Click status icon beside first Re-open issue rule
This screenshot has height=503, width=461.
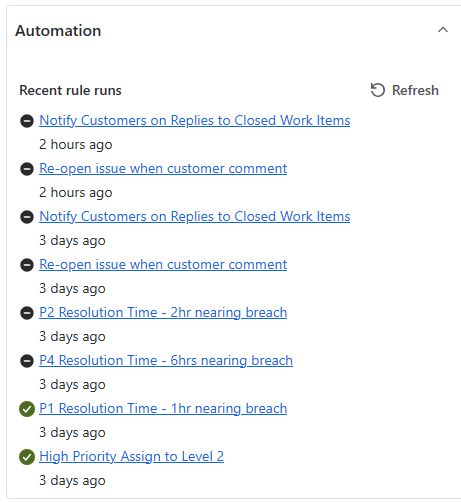pos(27,169)
